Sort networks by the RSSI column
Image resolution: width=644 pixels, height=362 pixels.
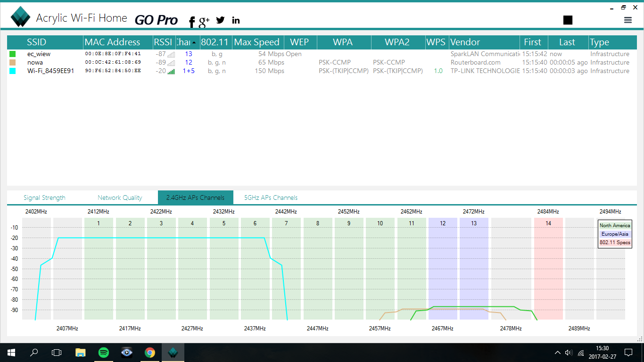point(164,42)
